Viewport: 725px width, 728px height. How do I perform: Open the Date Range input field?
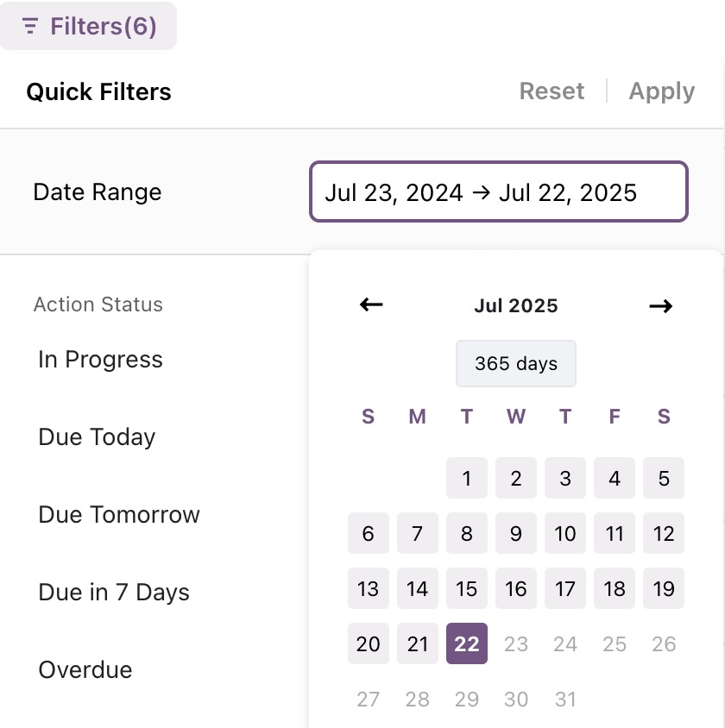(x=499, y=191)
